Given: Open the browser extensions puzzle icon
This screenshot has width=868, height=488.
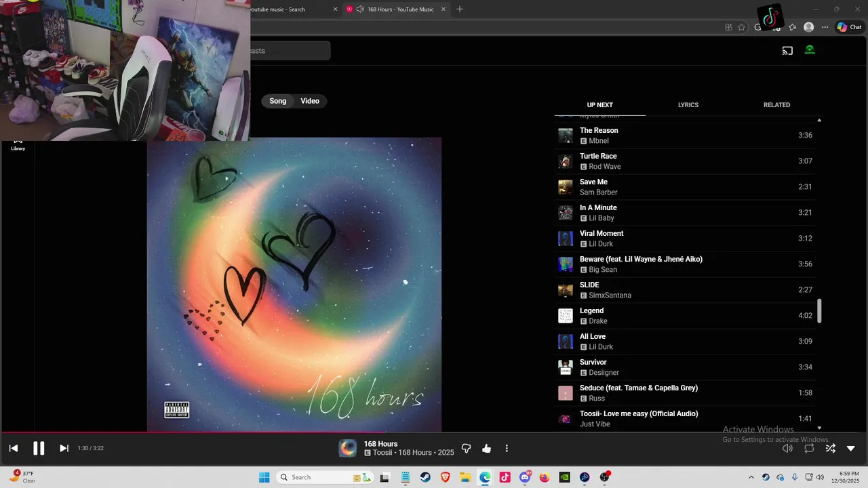Looking at the screenshot, I should (757, 27).
